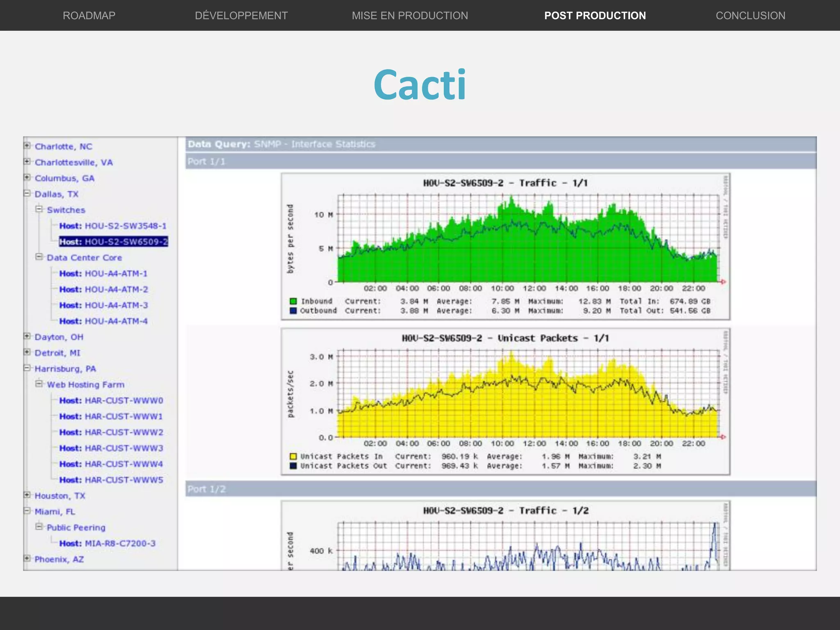Click the Columbus, GA location link
840x630 pixels.
(x=64, y=178)
